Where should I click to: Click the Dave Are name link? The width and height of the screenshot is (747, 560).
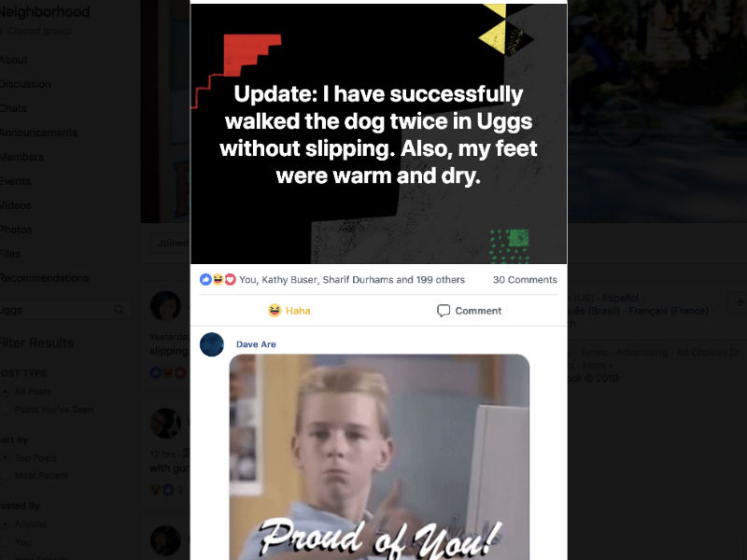click(256, 343)
